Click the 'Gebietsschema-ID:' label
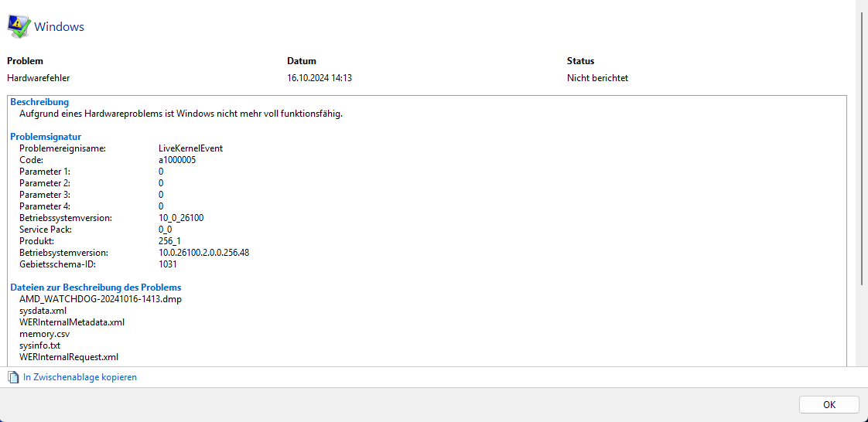The image size is (868, 422). tap(56, 264)
